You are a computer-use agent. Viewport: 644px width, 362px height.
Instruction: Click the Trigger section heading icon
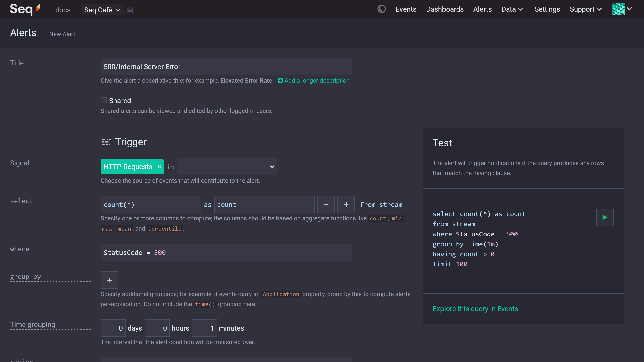(x=106, y=142)
